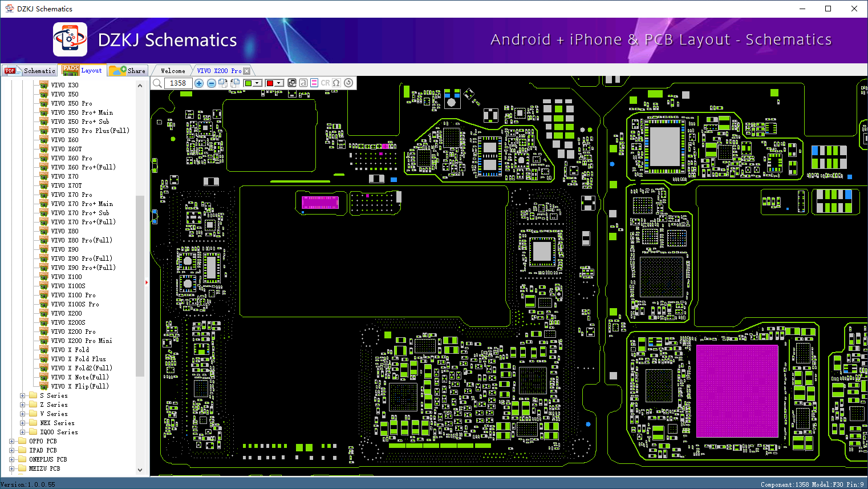The width and height of the screenshot is (868, 489).
Task: Open VIVO X Note(Full) entry
Action: [80, 377]
